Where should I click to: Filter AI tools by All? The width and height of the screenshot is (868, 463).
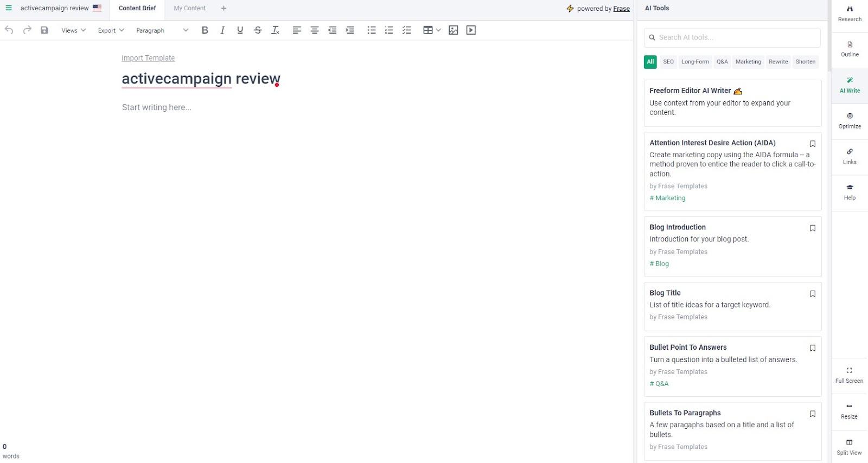(650, 62)
